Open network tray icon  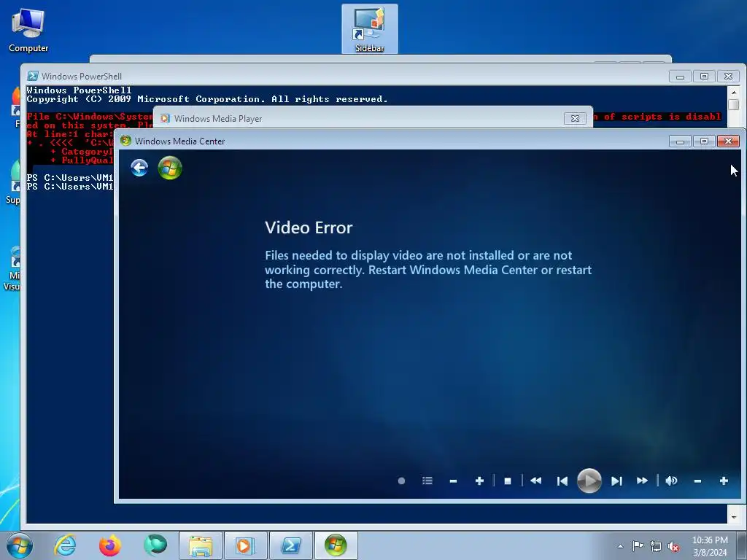click(x=656, y=546)
